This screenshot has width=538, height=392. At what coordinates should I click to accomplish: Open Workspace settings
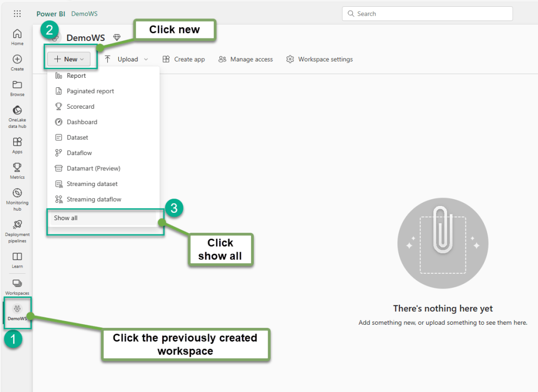(x=319, y=59)
